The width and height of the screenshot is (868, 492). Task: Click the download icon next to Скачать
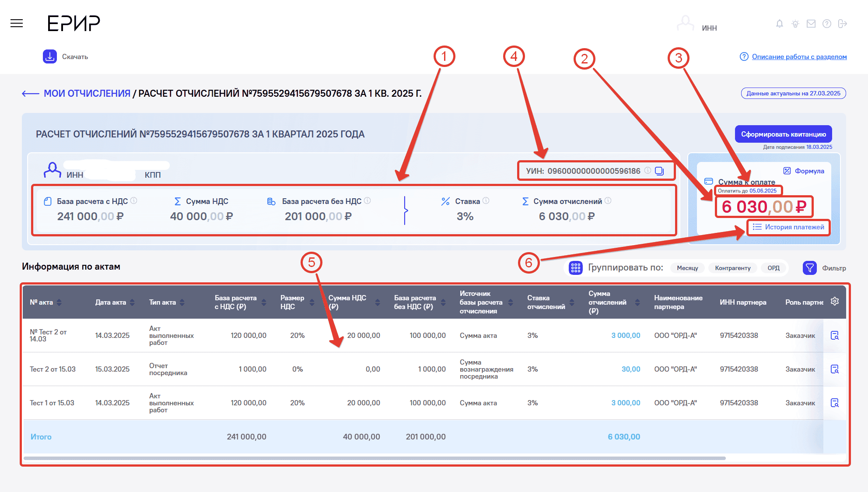click(x=50, y=56)
